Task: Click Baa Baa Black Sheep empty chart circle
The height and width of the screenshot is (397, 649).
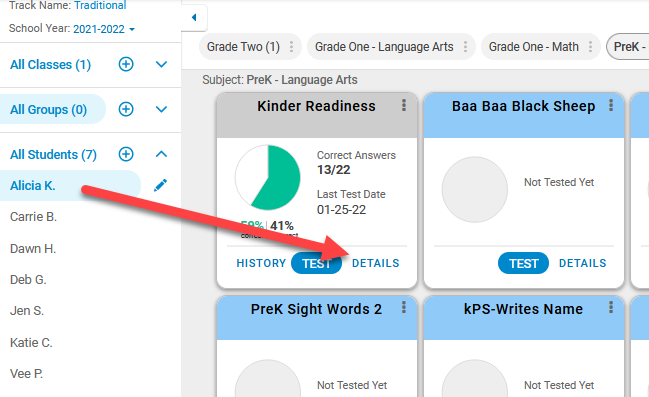Action: point(475,190)
